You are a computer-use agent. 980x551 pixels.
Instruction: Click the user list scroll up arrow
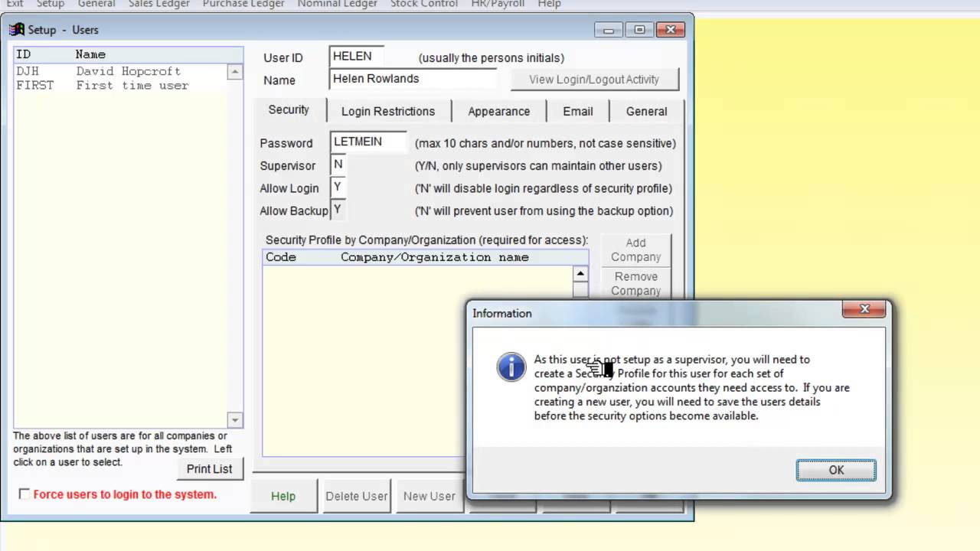tap(235, 72)
